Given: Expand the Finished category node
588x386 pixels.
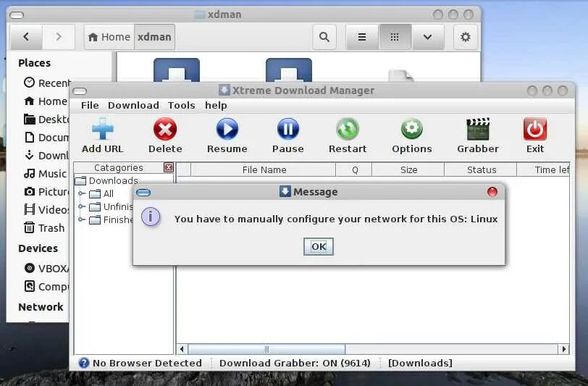Looking at the screenshot, I should click(x=82, y=219).
